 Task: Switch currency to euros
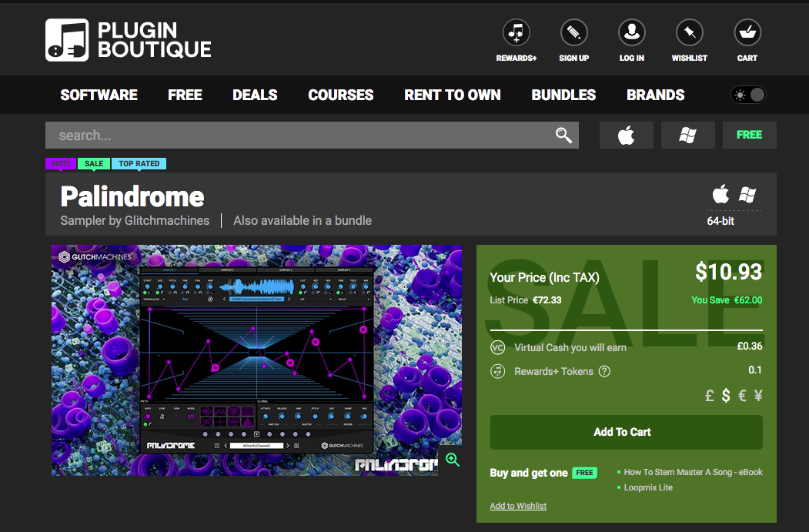742,395
